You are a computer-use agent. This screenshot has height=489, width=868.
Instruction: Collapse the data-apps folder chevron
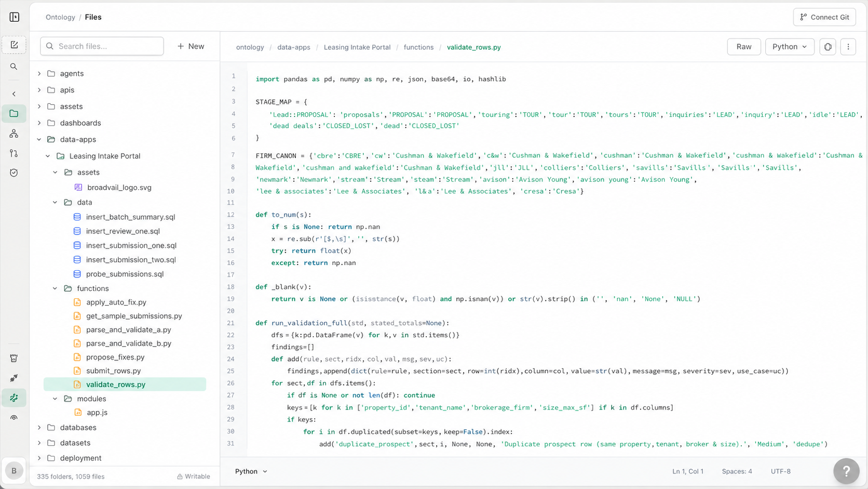pyautogui.click(x=39, y=139)
